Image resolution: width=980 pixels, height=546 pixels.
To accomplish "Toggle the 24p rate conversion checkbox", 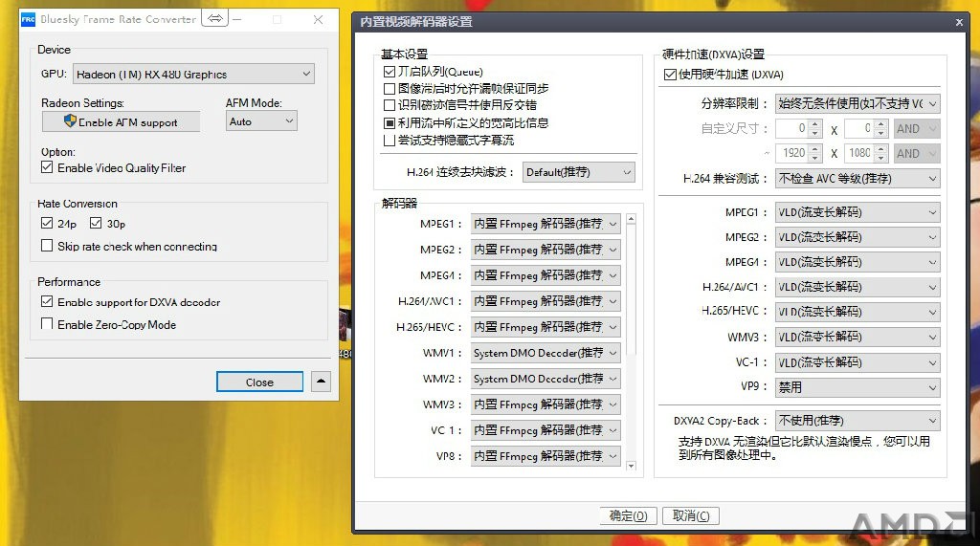I will coord(47,223).
